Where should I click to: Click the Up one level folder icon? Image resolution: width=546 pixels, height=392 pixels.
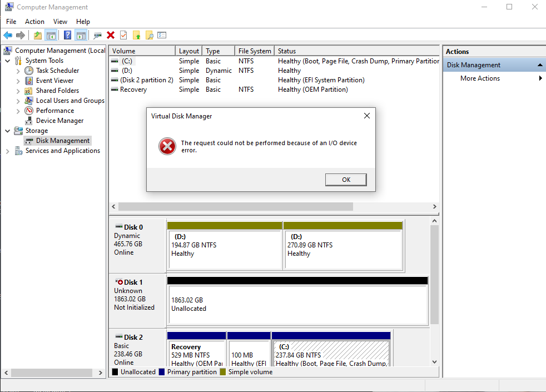tap(38, 35)
